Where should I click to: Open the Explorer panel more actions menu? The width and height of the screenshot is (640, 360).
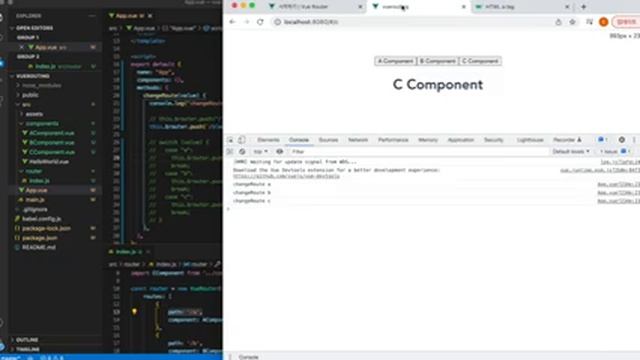(92, 16)
